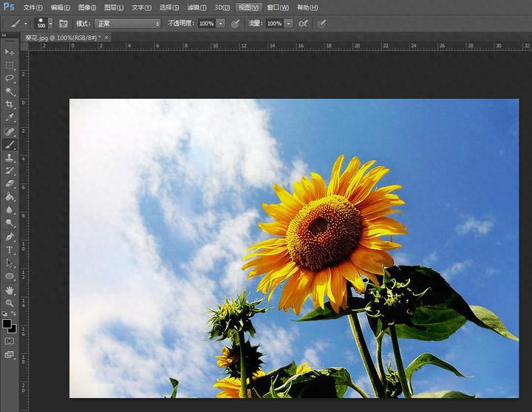Open the blend mode dropdown showing 正常
This screenshot has width=532, height=412.
[127, 24]
